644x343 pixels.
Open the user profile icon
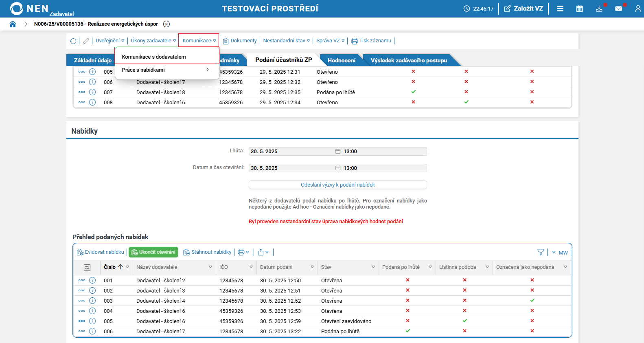637,9
